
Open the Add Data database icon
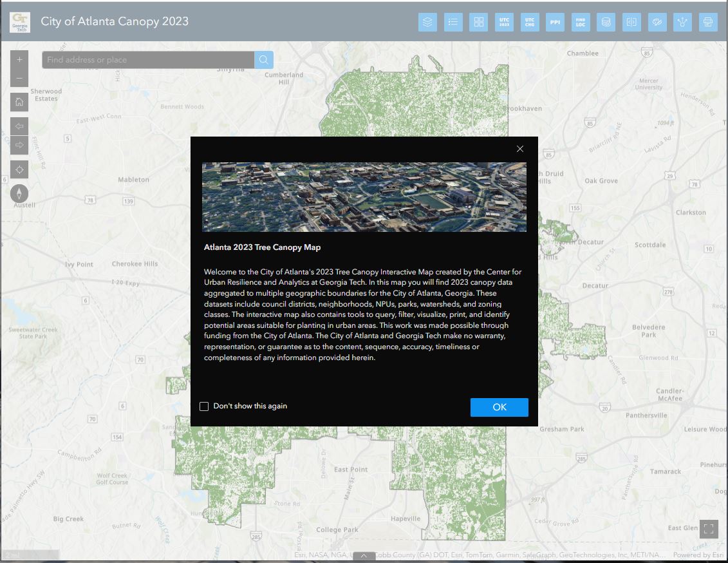(606, 22)
